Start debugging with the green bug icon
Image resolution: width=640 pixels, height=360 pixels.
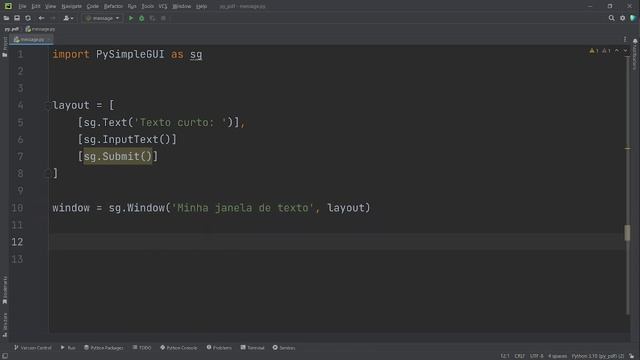[142, 18]
